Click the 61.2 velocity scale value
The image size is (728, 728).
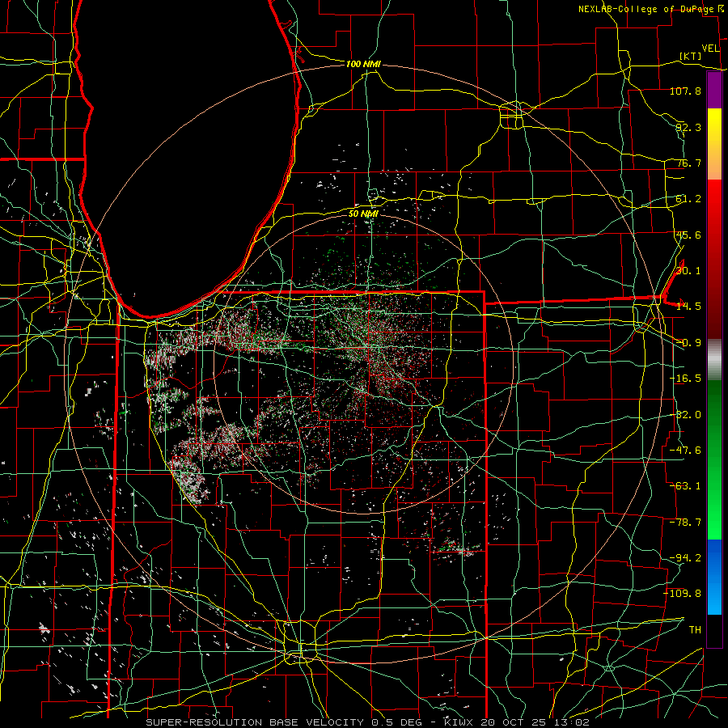pos(688,199)
